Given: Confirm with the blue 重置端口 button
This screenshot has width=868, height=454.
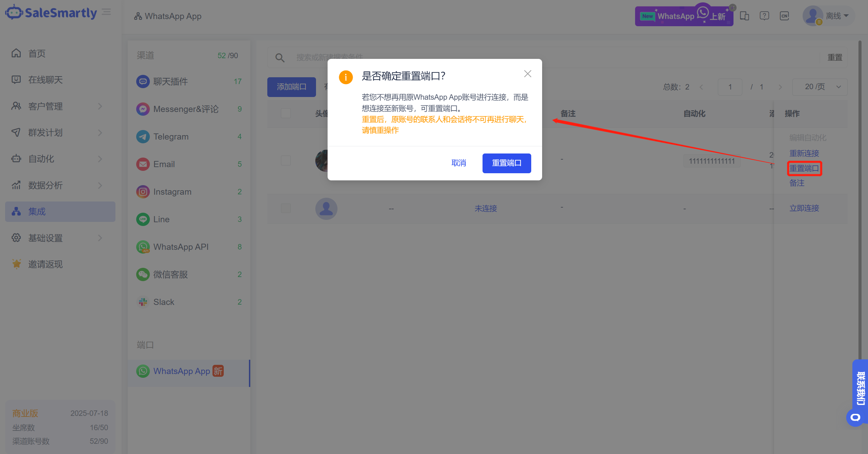Looking at the screenshot, I should tap(506, 163).
